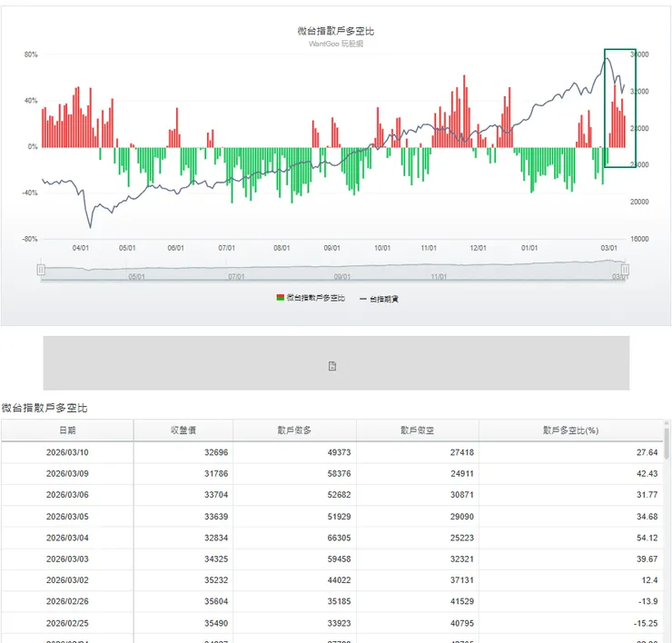Click the 散戶做空 column header
This screenshot has height=643, width=672.
pos(418,430)
